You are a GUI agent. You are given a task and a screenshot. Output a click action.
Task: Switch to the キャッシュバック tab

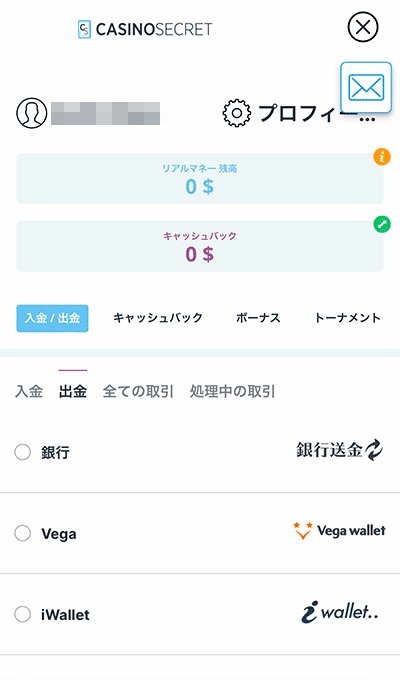158,318
